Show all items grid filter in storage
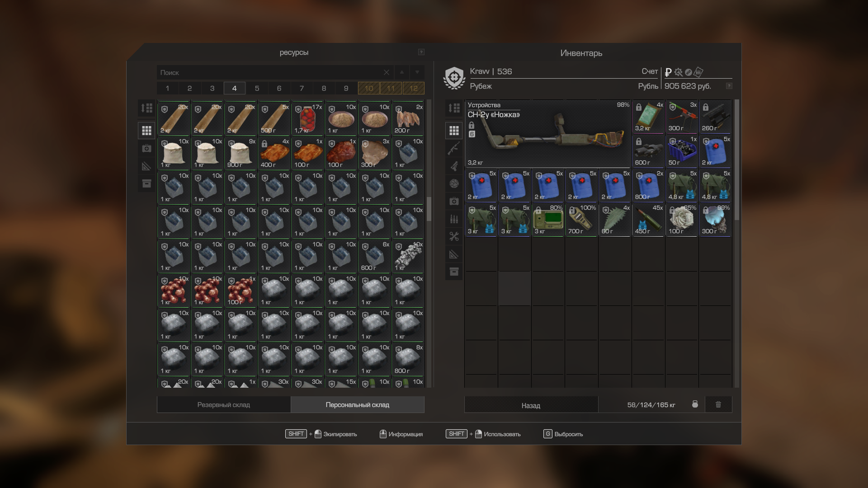 click(146, 131)
